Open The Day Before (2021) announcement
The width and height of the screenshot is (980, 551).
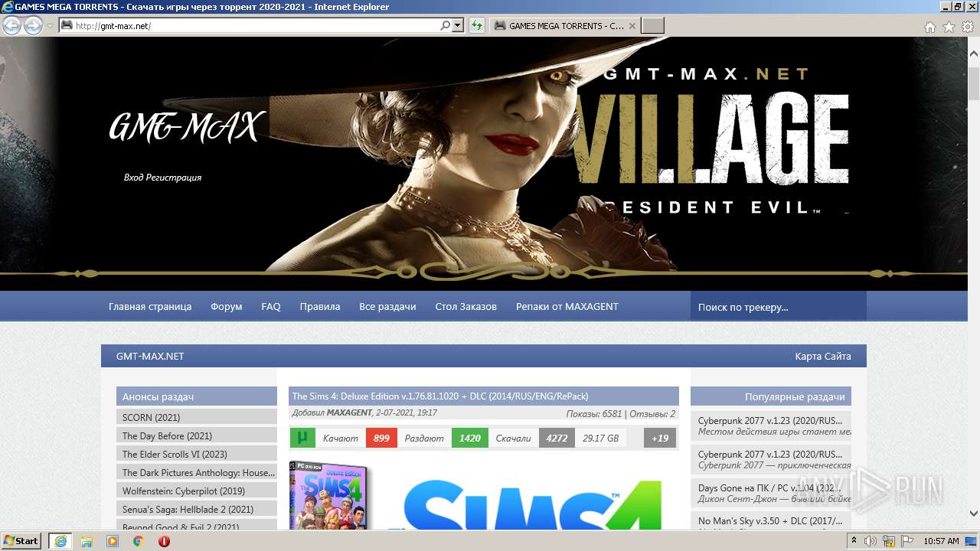point(197,435)
